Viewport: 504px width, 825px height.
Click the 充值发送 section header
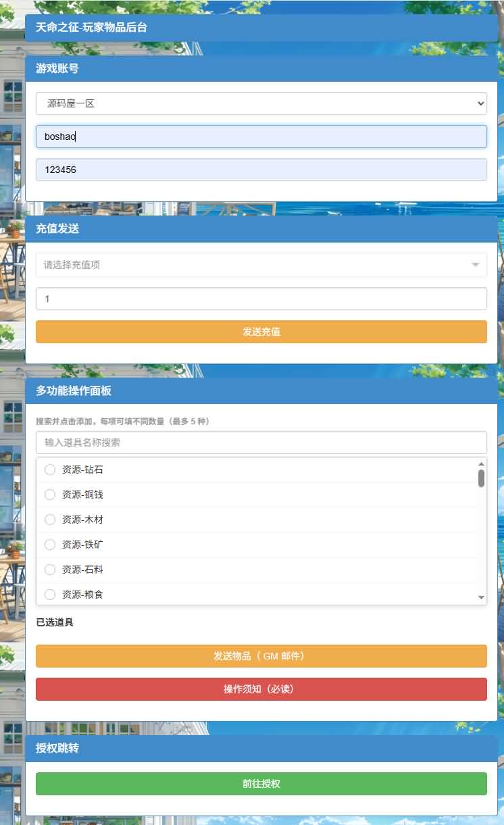pyautogui.click(x=261, y=229)
